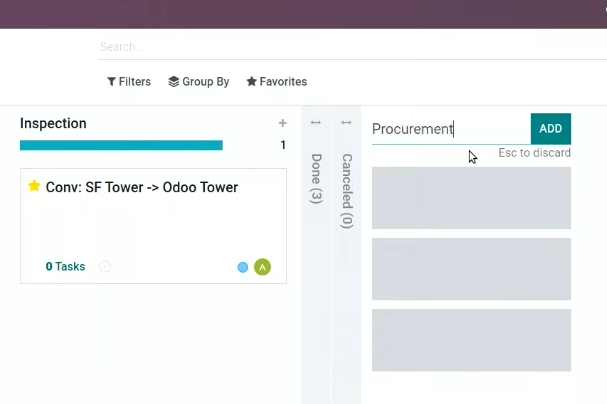The height and width of the screenshot is (404, 607).
Task: Click the green user avatar A
Action: point(262,267)
